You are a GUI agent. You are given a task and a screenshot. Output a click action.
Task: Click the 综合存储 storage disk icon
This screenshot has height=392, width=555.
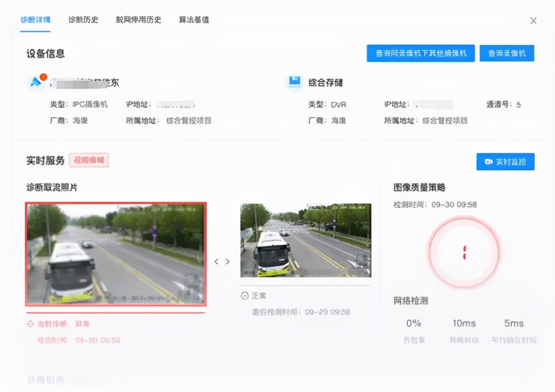[295, 82]
